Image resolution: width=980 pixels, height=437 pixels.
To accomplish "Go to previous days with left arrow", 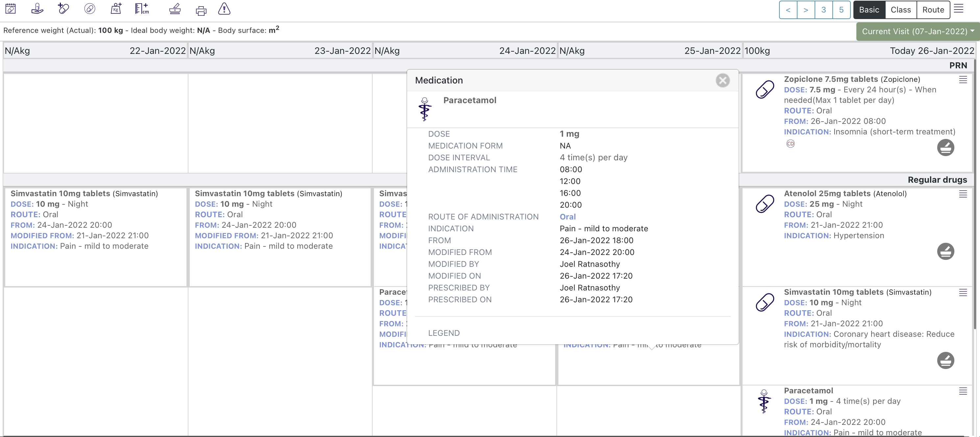I will 788,10.
